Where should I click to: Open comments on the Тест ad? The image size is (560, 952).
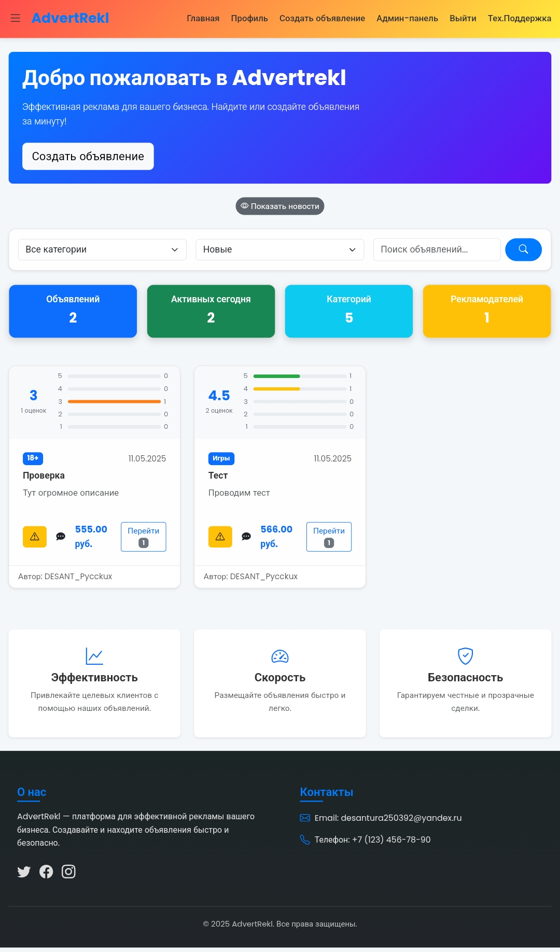(x=246, y=537)
